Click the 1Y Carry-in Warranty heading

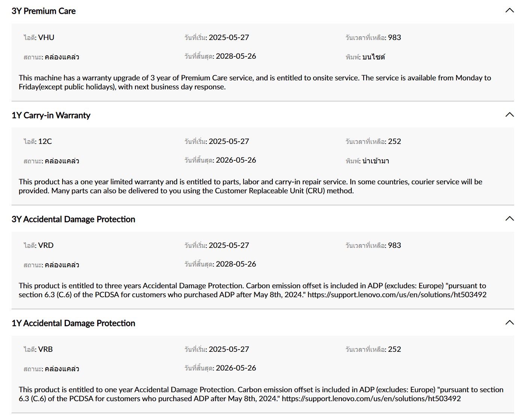pyautogui.click(x=51, y=115)
